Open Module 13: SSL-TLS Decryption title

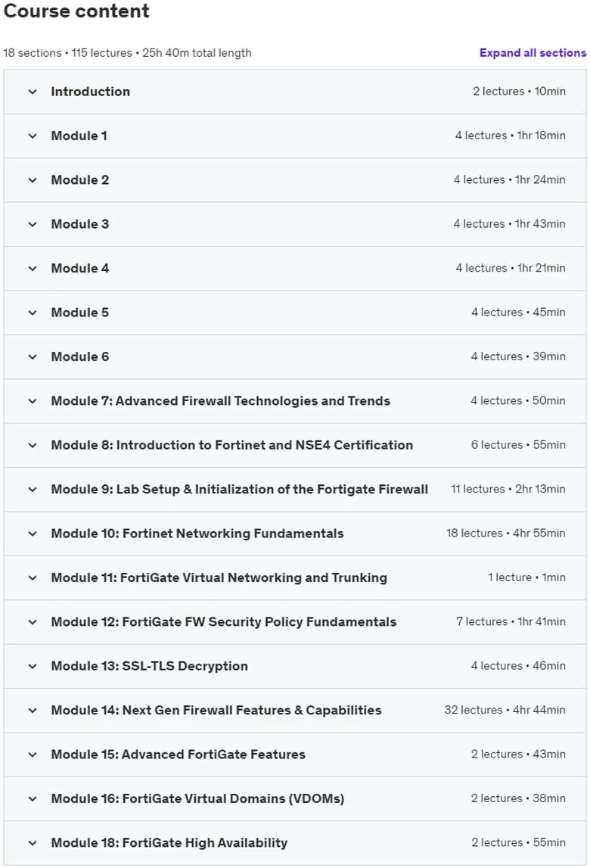(x=150, y=666)
